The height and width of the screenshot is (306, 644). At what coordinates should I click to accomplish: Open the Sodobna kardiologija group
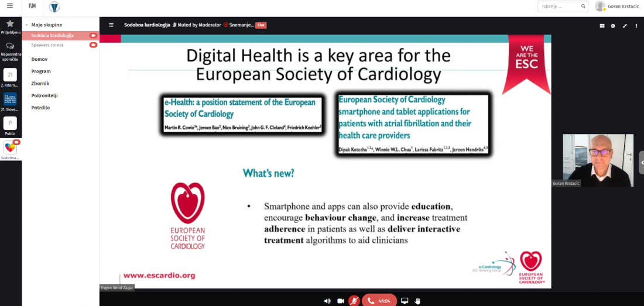point(53,36)
